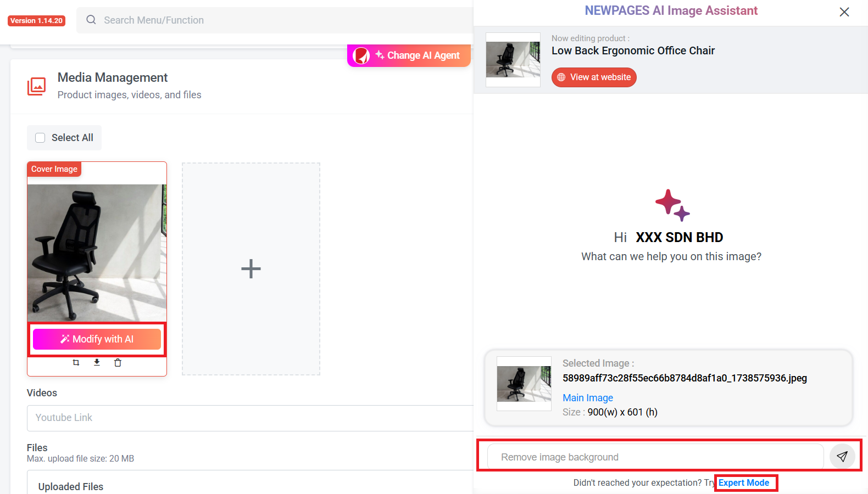The image size is (868, 494).
Task: Click the search magnifier icon
Action: (91, 20)
